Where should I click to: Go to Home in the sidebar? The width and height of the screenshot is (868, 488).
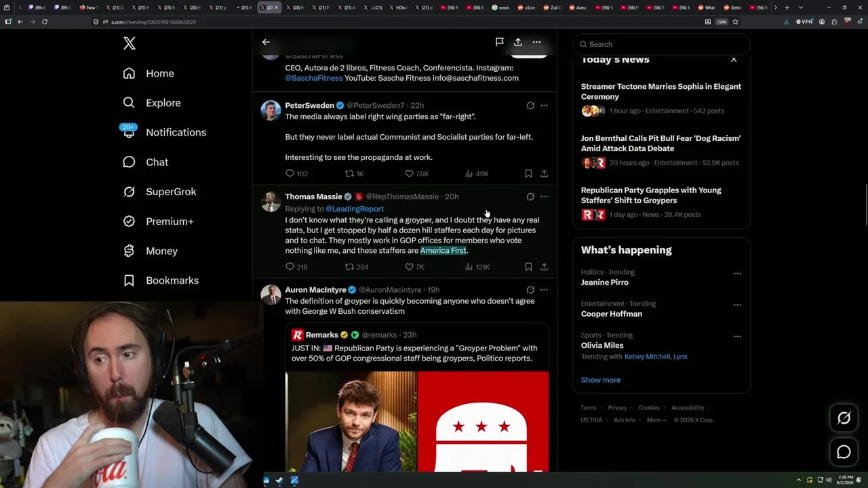(x=149, y=73)
